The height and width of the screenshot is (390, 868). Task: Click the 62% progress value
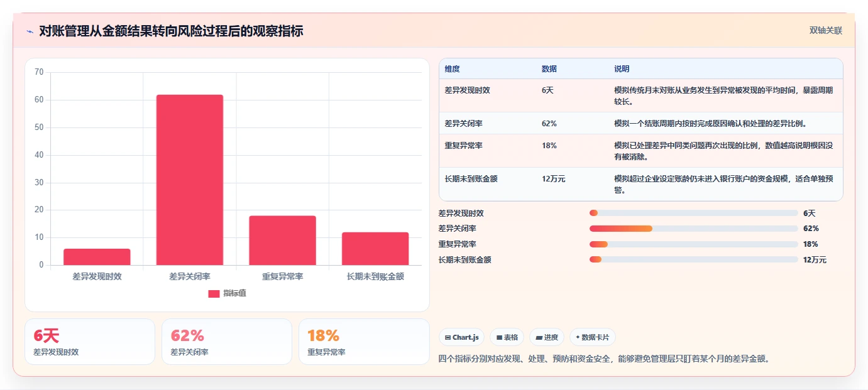click(x=811, y=229)
